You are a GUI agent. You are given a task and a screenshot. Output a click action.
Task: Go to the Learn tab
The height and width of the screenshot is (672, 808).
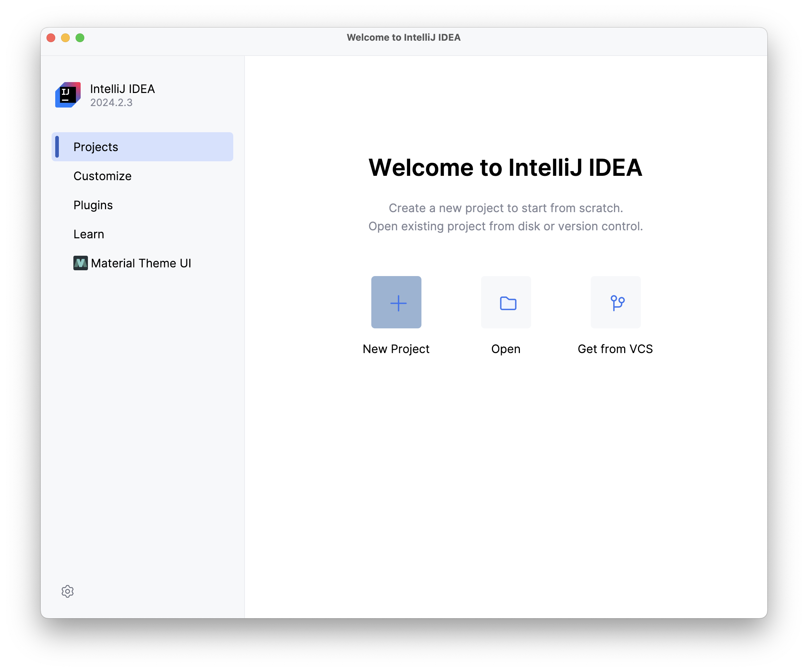click(x=89, y=234)
